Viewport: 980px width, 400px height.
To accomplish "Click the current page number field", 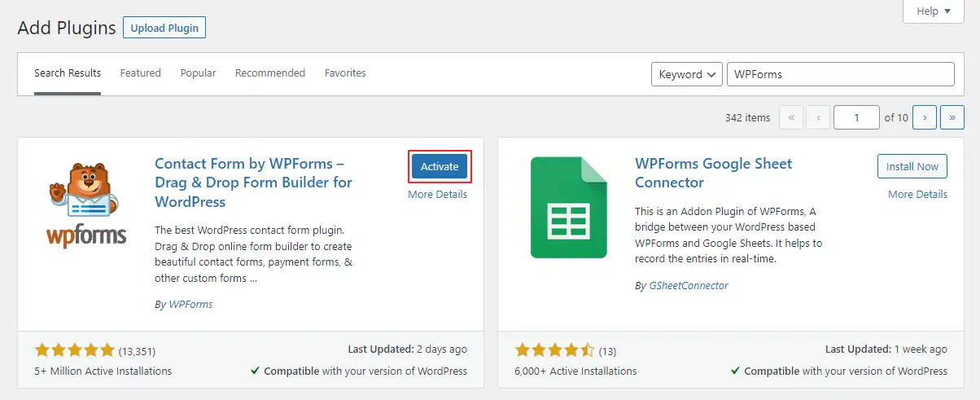I will pos(855,117).
